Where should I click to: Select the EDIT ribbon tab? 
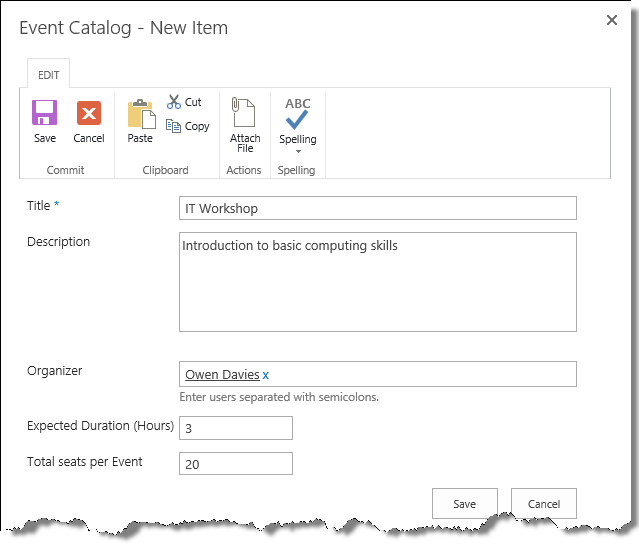48,75
